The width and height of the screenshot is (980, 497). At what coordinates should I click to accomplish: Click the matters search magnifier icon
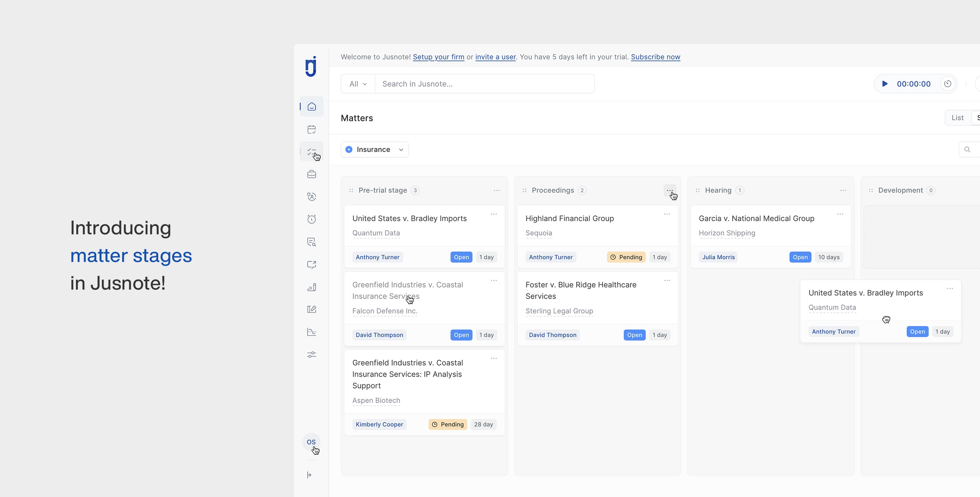point(967,149)
